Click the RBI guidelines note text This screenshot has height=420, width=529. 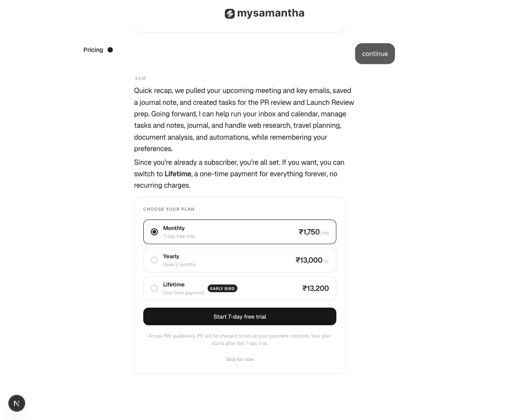pyautogui.click(x=240, y=339)
